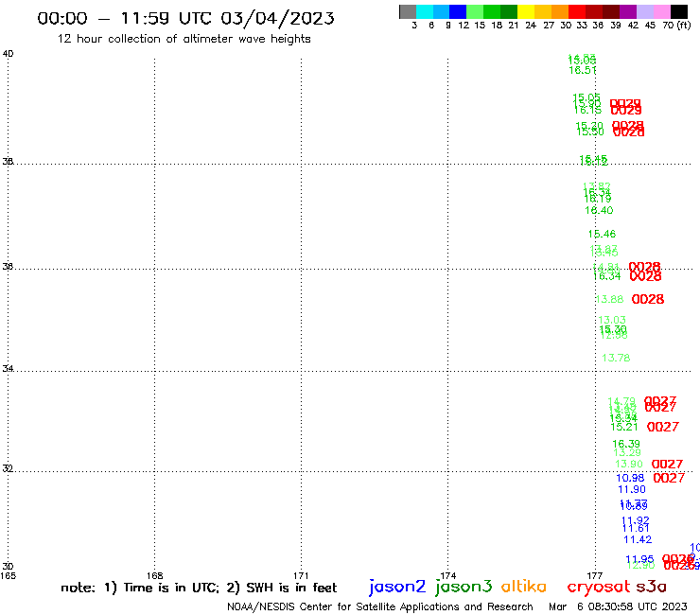Click the dark red 's3a' legend label
This screenshot has width=700, height=615.
pos(651,587)
